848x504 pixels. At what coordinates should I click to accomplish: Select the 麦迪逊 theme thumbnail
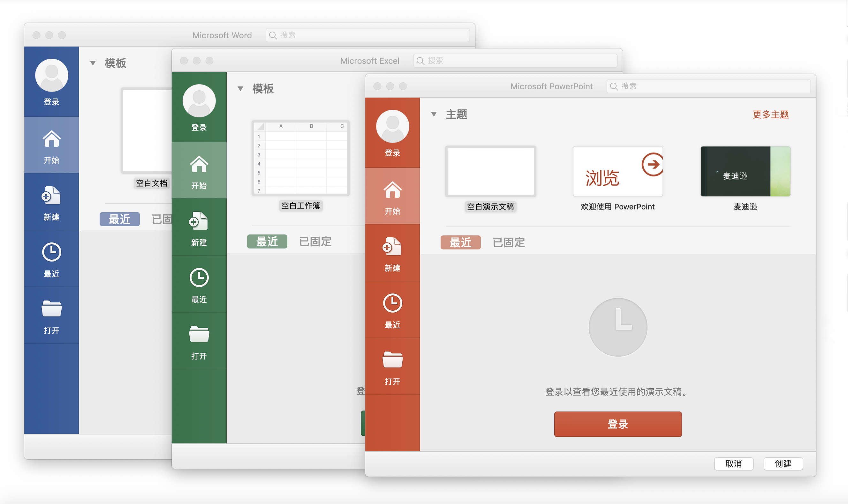tap(746, 172)
